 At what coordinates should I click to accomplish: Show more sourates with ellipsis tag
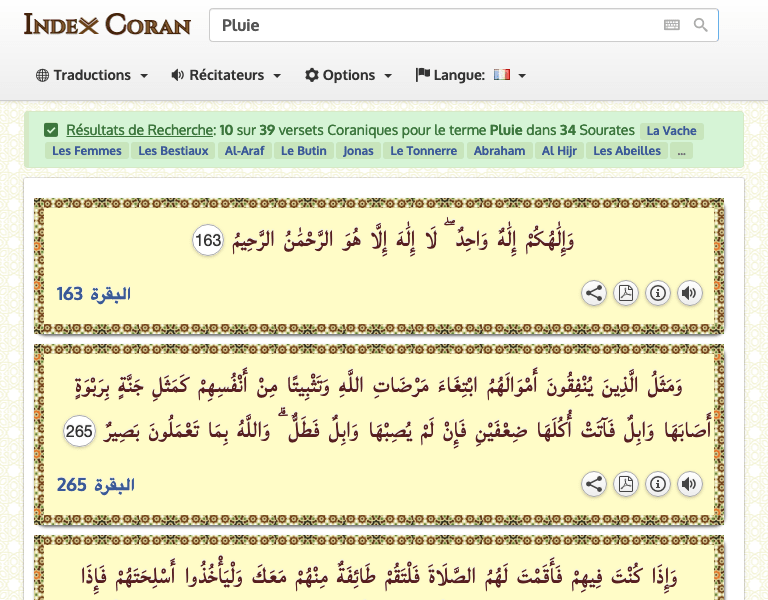(681, 151)
